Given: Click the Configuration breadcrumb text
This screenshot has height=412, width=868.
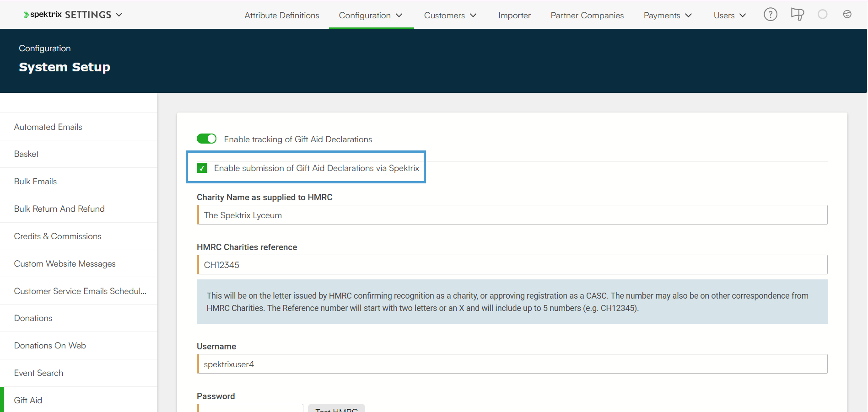Looking at the screenshot, I should pyautogui.click(x=45, y=48).
